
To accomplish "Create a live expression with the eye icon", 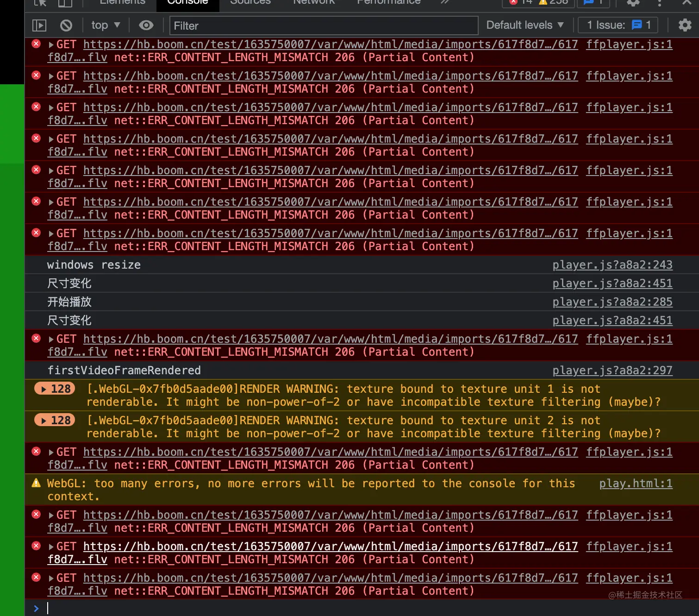I will click(x=146, y=25).
